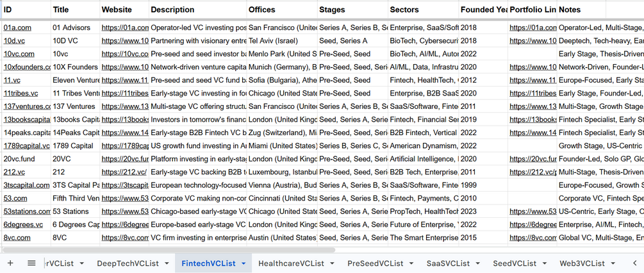The height and width of the screenshot is (273, 644).
Task: Select the Founded Year header cell
Action: [483, 10]
